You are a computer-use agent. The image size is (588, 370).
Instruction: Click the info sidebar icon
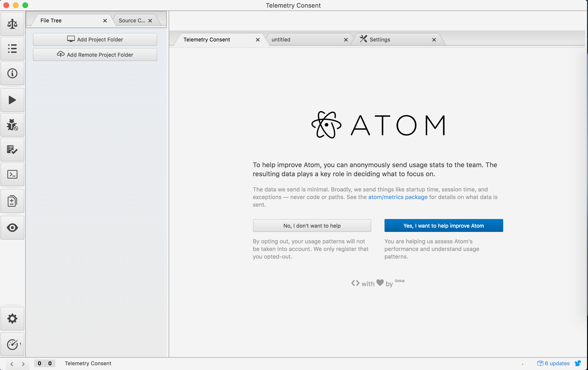click(12, 74)
